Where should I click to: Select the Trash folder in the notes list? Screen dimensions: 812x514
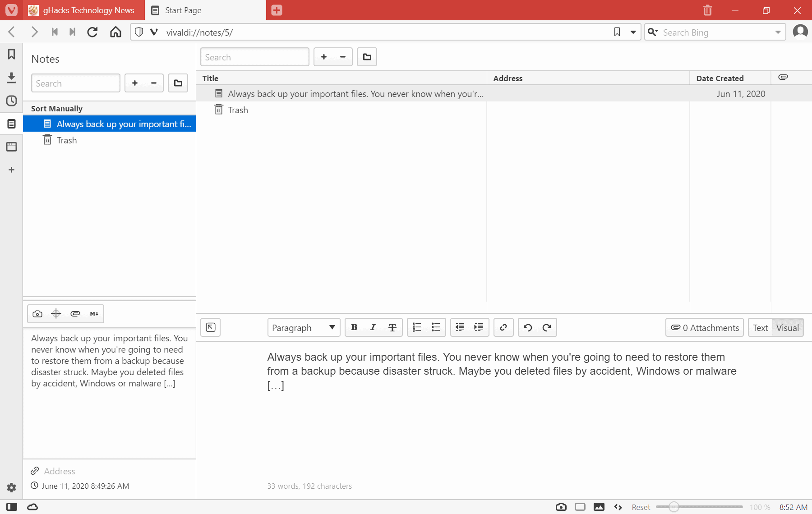[x=66, y=140]
